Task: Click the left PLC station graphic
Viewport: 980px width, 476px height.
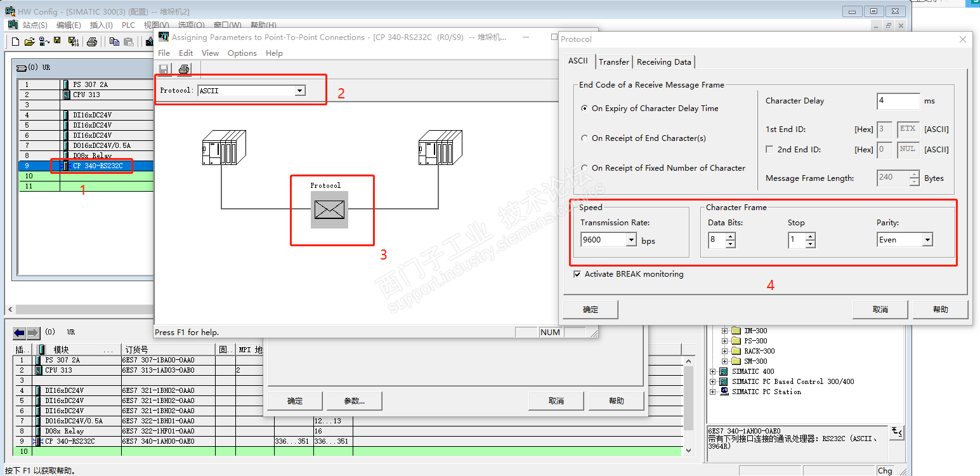Action: pos(223,147)
